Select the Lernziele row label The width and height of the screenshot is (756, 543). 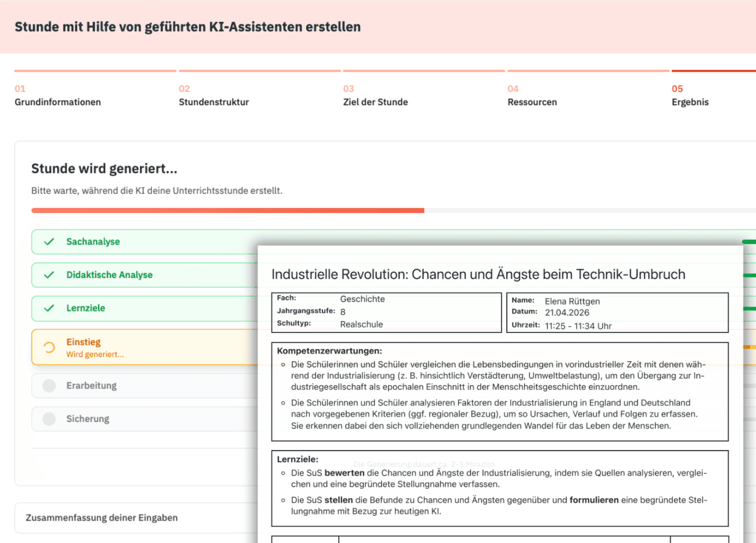85,308
